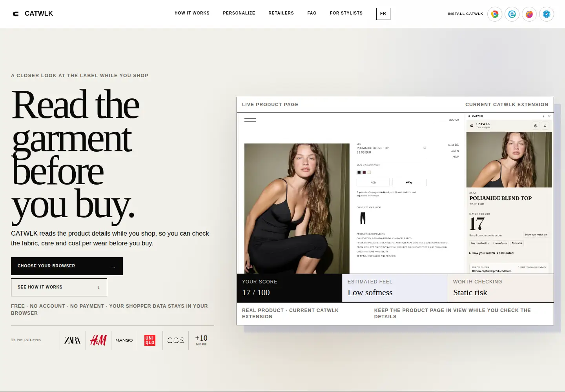
Task: Click See How It Works button
Action: [x=59, y=287]
